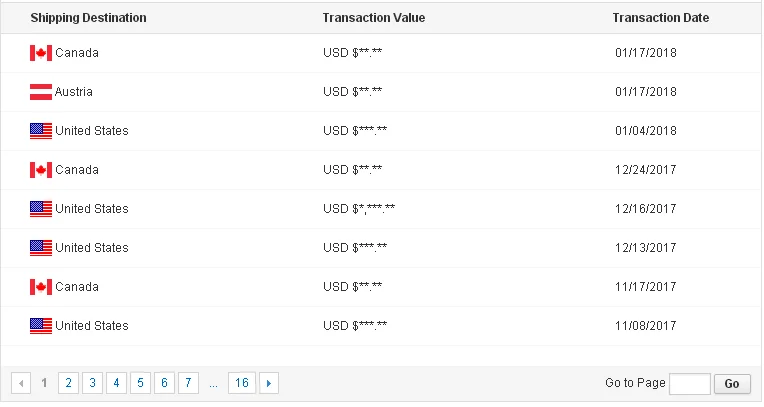Focus the Go to Page input field

689,384
